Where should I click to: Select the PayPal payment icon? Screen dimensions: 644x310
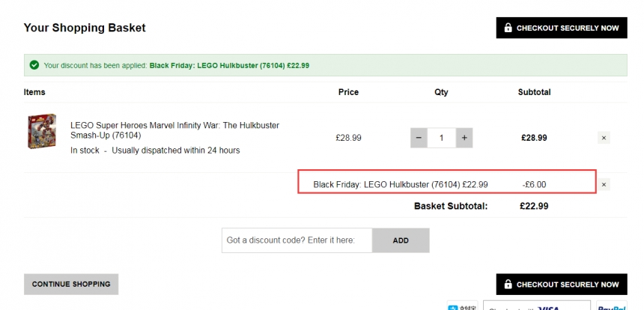(612, 306)
